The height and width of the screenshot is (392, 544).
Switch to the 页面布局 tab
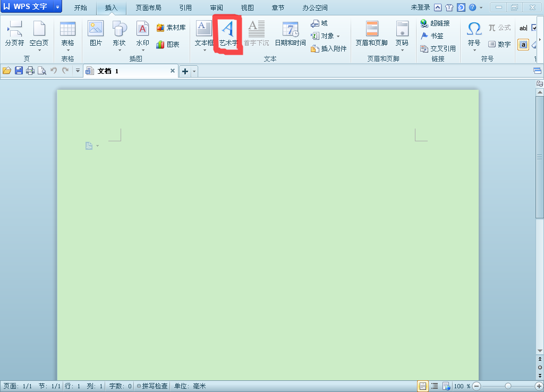148,7
